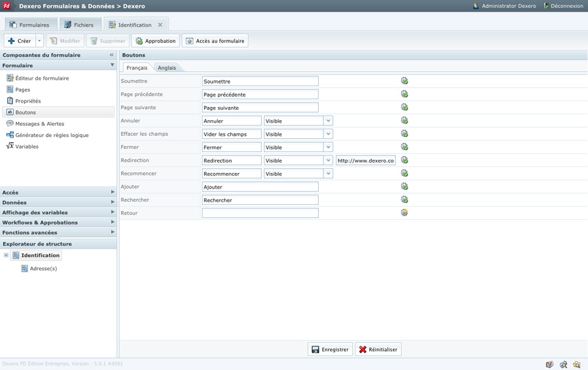This screenshot has width=588, height=370.
Task: Expand the Workflows & Approbations section
Action: (58, 223)
